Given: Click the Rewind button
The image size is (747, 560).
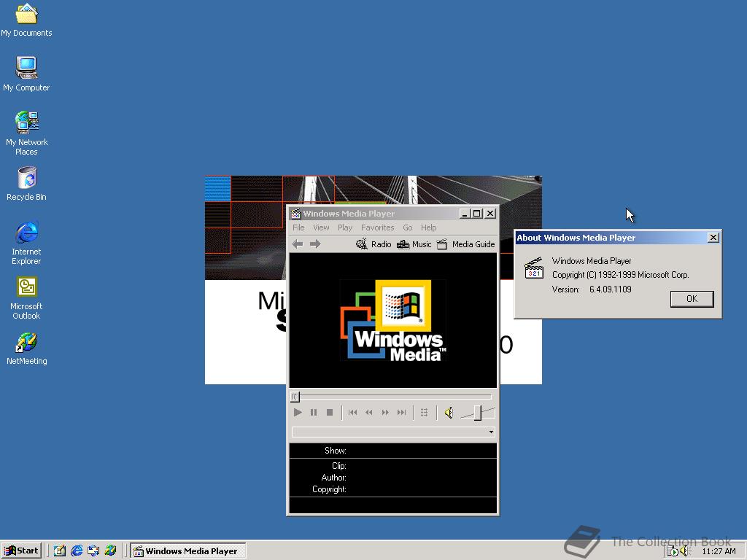Looking at the screenshot, I should coord(368,413).
